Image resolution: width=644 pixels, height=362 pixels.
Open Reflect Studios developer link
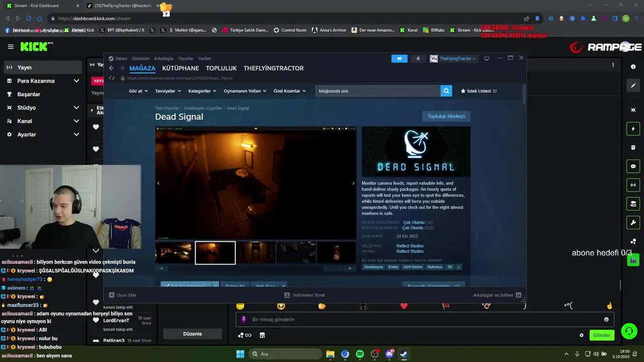410,246
